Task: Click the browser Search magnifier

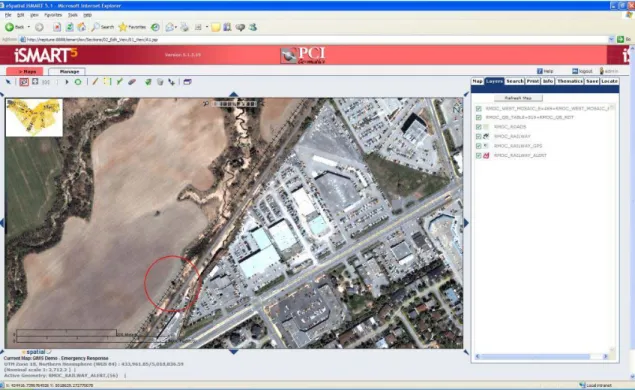Action: point(103,27)
